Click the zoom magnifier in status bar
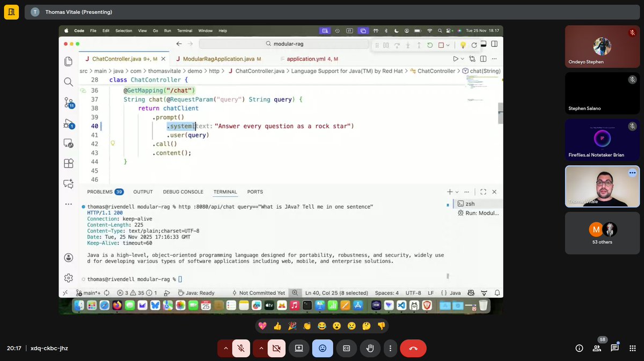The height and width of the screenshot is (361, 644). point(295,293)
